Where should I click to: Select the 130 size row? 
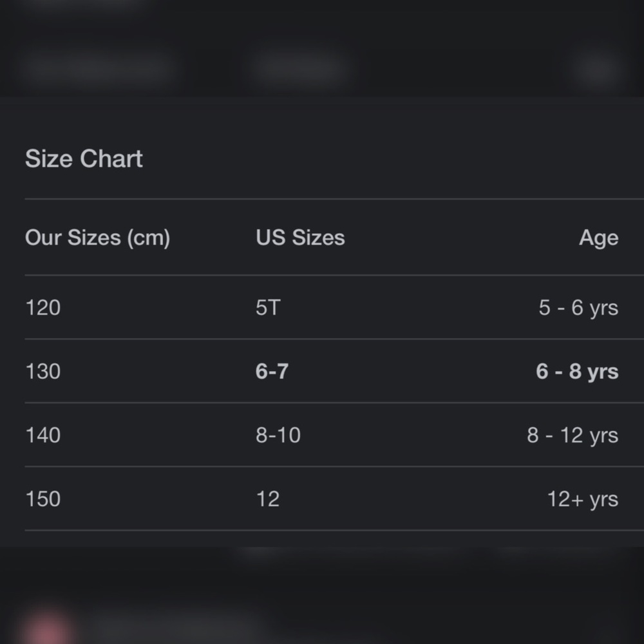(x=334, y=371)
